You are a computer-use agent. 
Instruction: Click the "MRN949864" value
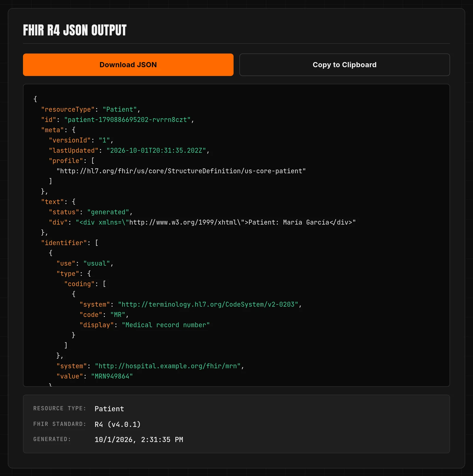coord(112,376)
